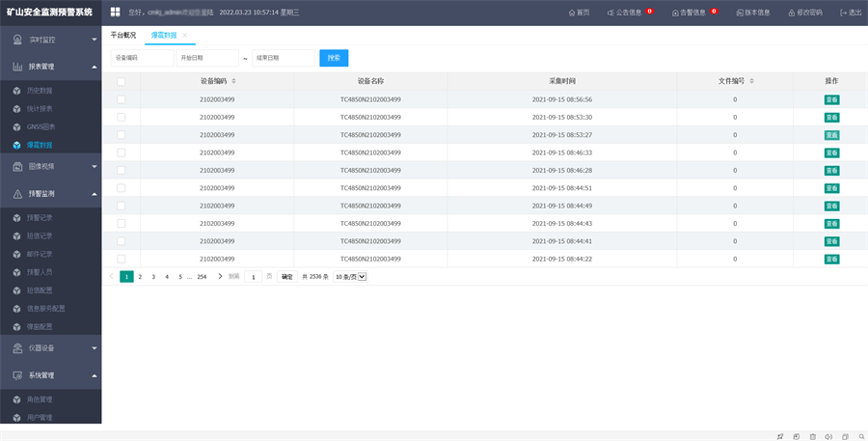Jump to last page 254

coord(202,276)
